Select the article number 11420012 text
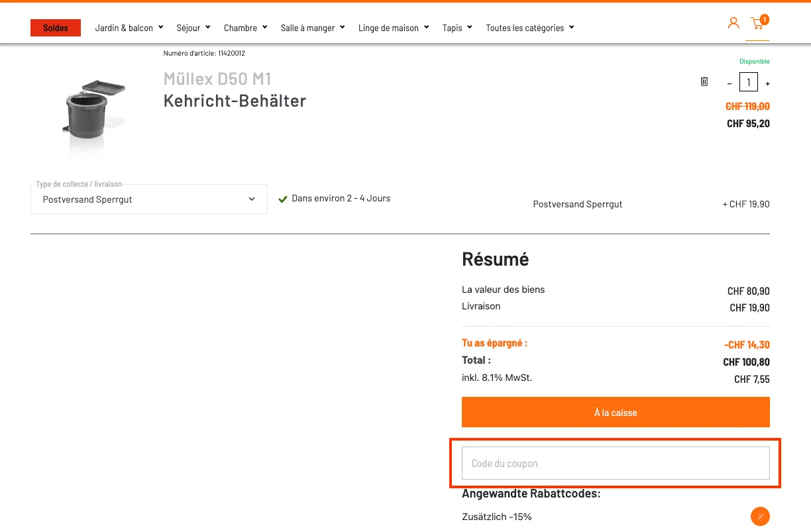 coord(204,53)
